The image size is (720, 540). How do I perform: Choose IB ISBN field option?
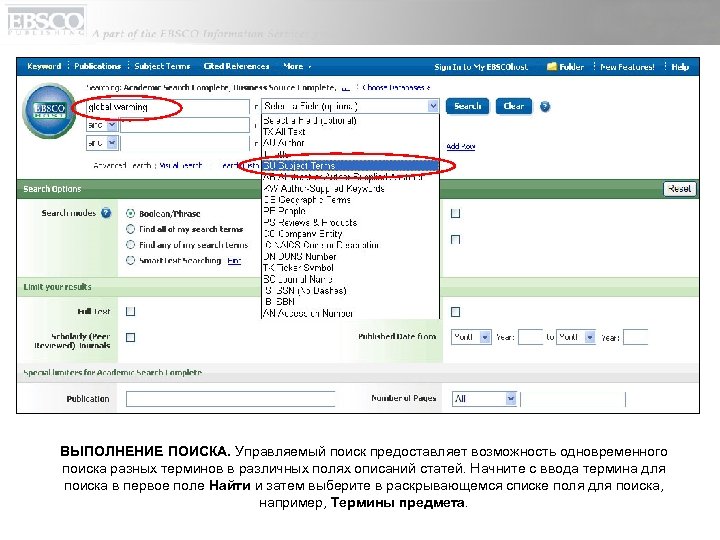click(x=350, y=302)
